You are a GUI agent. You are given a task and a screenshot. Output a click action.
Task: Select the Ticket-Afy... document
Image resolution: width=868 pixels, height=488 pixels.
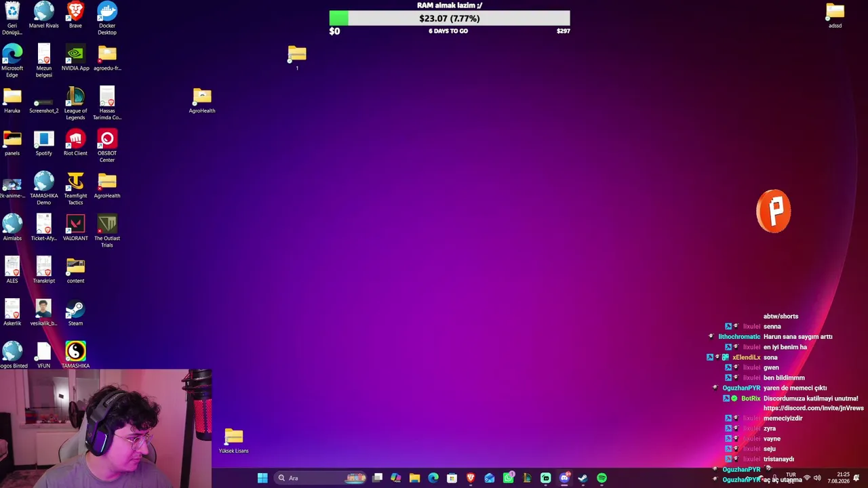43,228
